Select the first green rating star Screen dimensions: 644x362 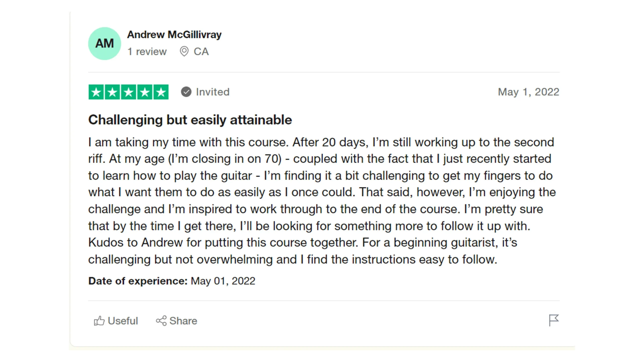click(x=96, y=92)
